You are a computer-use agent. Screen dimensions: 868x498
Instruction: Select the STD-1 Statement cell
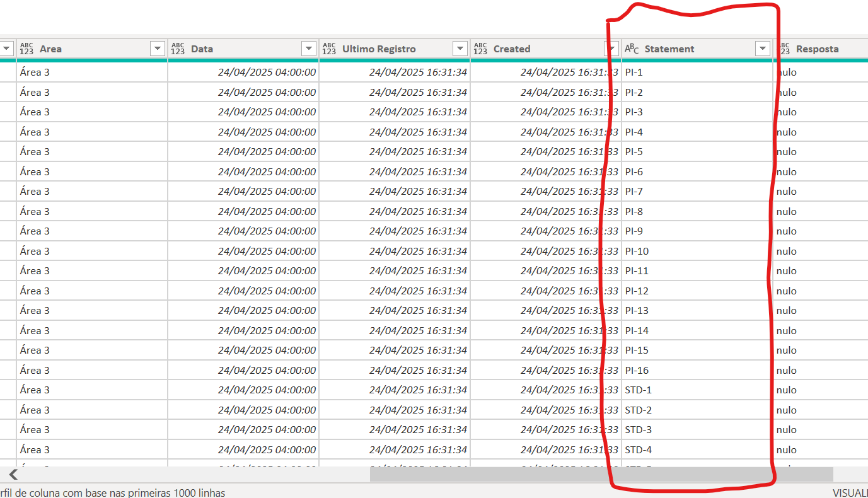point(697,390)
